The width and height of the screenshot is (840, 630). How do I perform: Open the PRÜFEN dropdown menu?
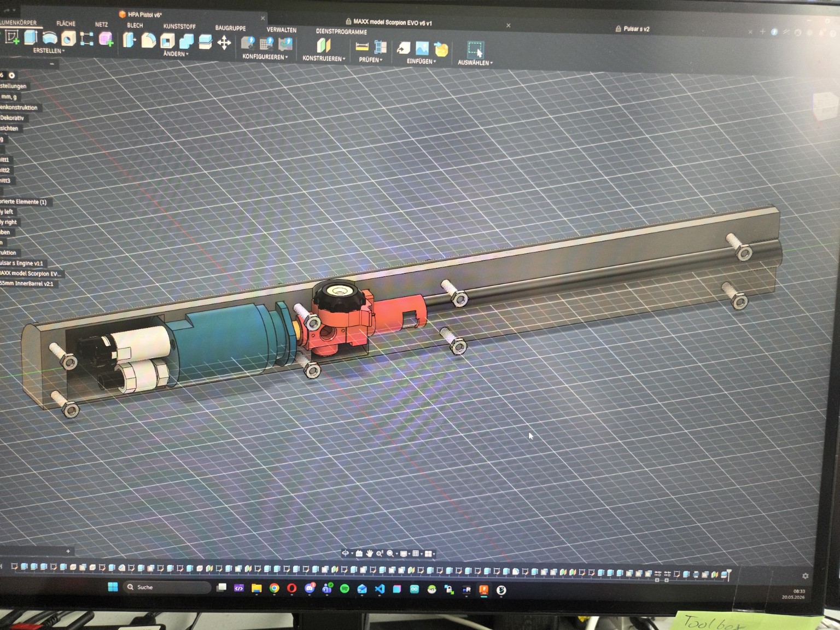(x=371, y=60)
